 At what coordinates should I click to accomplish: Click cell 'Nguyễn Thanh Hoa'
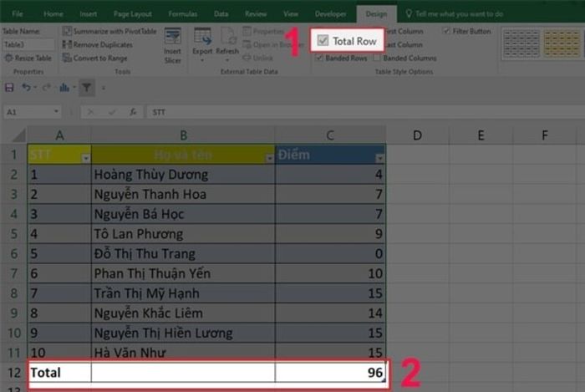coord(183,194)
